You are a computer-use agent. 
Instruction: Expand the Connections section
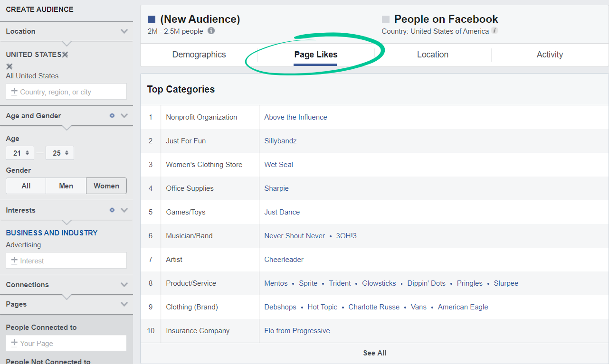pyautogui.click(x=124, y=285)
